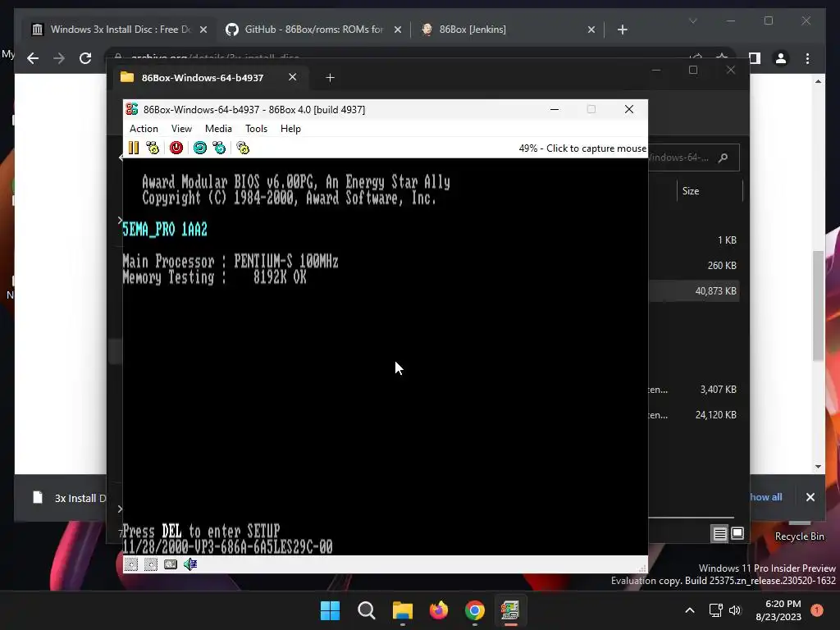This screenshot has height=630, width=840.
Task: Close the 86Box [Jenkins] tab
Action: point(591,30)
